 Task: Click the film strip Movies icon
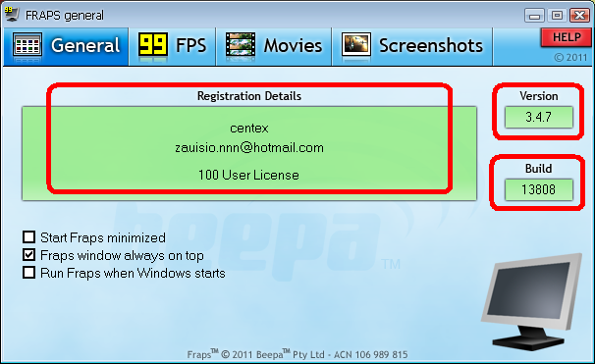coord(241,45)
